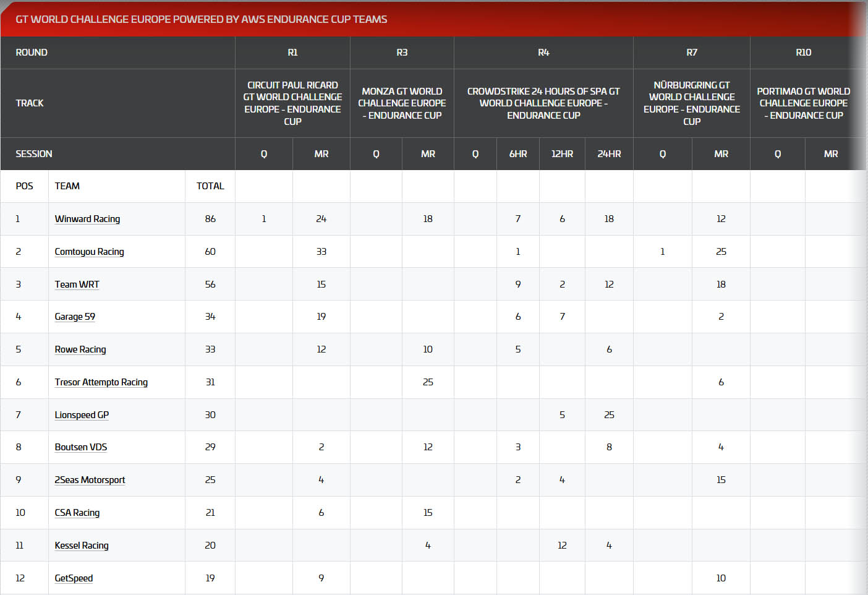This screenshot has height=595, width=868.
Task: Open the Kessel Racing team link
Action: (82, 546)
